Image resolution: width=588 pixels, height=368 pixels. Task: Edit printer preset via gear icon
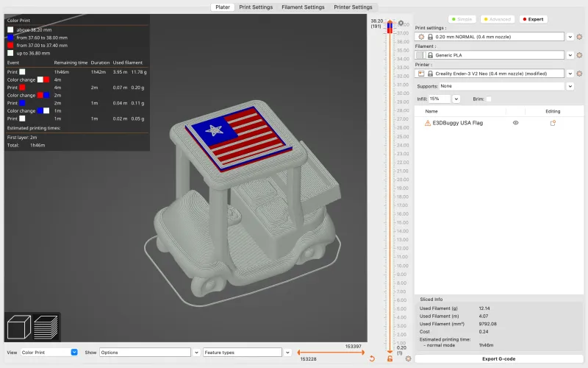coord(579,74)
